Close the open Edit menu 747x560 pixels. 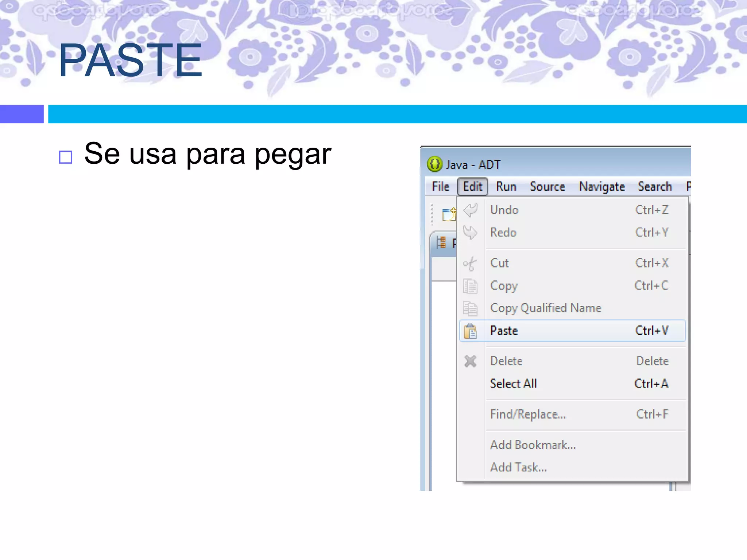[473, 187]
